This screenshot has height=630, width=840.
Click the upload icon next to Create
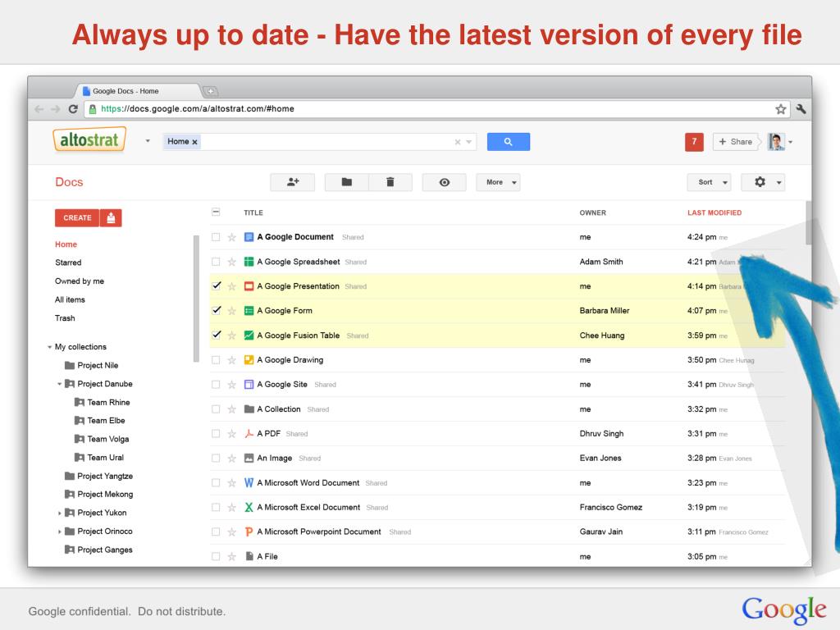click(x=111, y=217)
